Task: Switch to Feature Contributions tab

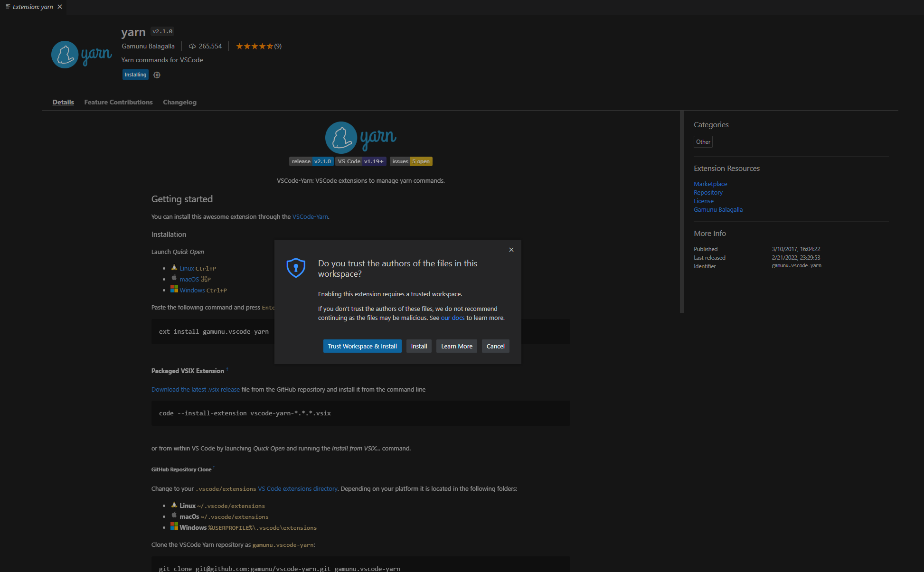Action: coord(118,102)
